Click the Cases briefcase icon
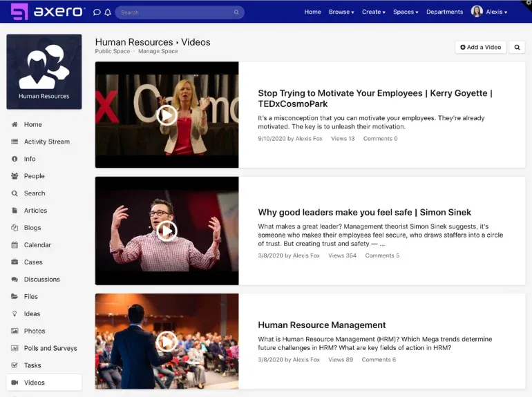532x397 pixels. pos(15,262)
